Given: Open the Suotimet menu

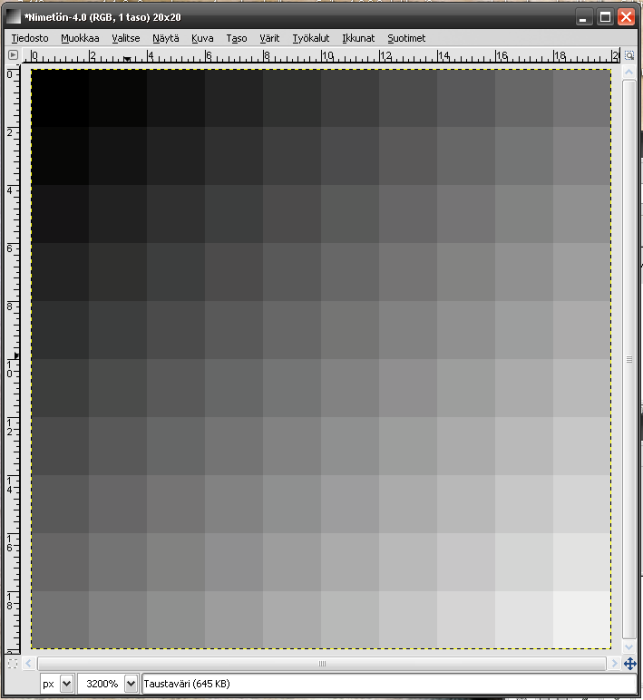Looking at the screenshot, I should pyautogui.click(x=406, y=38).
